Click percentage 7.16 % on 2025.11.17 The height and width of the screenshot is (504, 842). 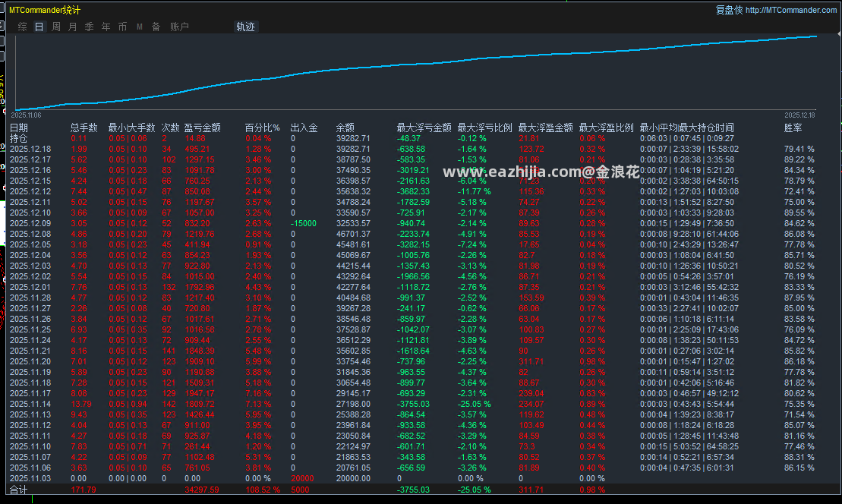258,393
